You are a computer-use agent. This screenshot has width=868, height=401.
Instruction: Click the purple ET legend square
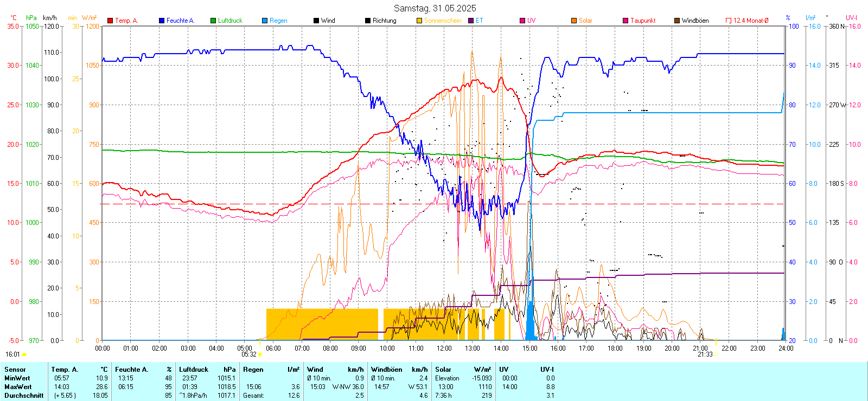pyautogui.click(x=471, y=21)
